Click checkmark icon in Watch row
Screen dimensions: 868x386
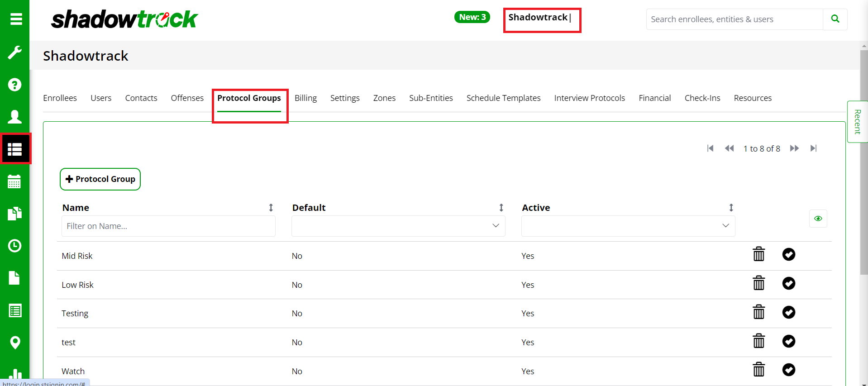click(788, 370)
